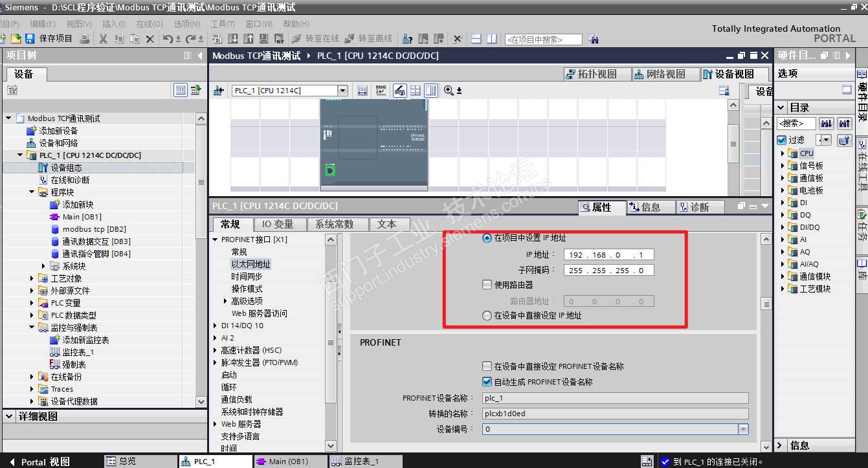
Task: Open the 在线(O) menu
Action: point(149,23)
